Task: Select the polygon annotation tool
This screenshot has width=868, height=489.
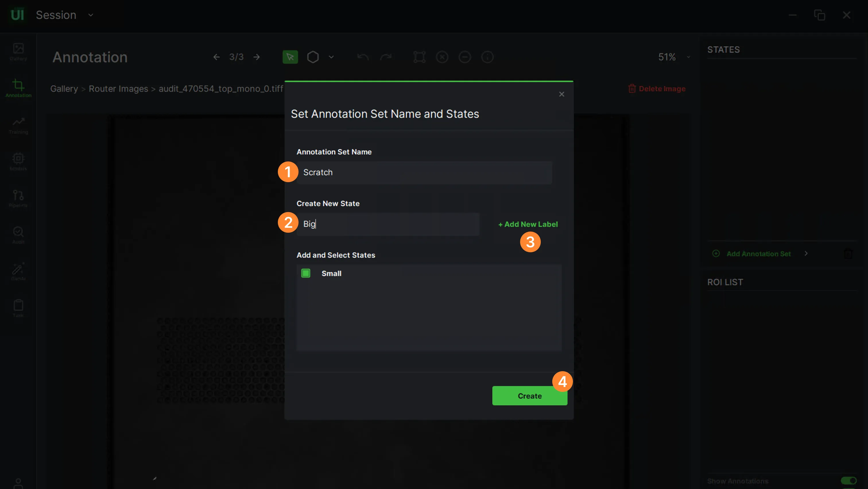Action: point(313,57)
